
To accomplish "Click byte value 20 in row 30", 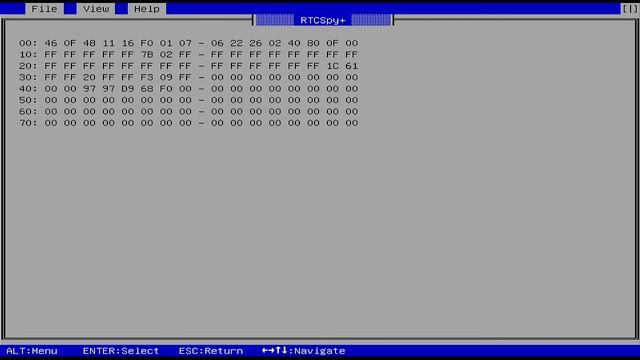I will tap(89, 77).
